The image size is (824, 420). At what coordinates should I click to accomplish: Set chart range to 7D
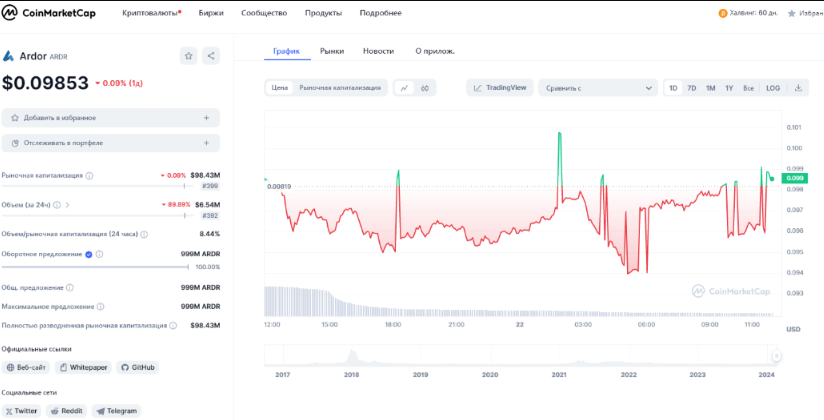[692, 88]
